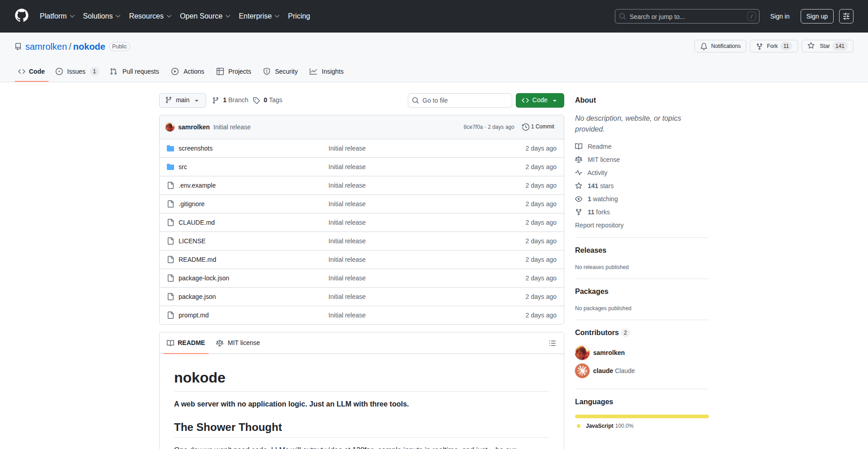Select the MIT license tab in file viewer
The width and height of the screenshot is (868, 449).
tap(238, 343)
